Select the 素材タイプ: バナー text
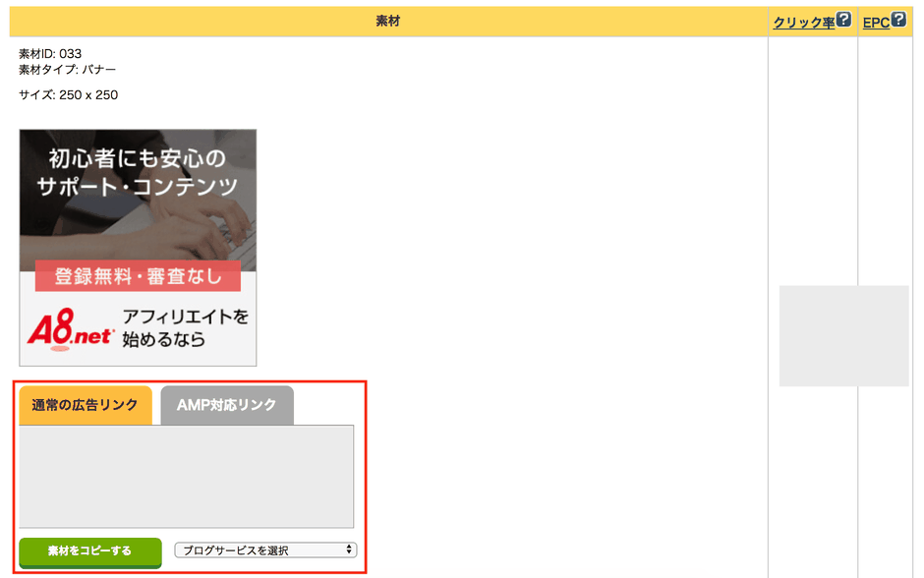924x578 pixels. tap(67, 70)
